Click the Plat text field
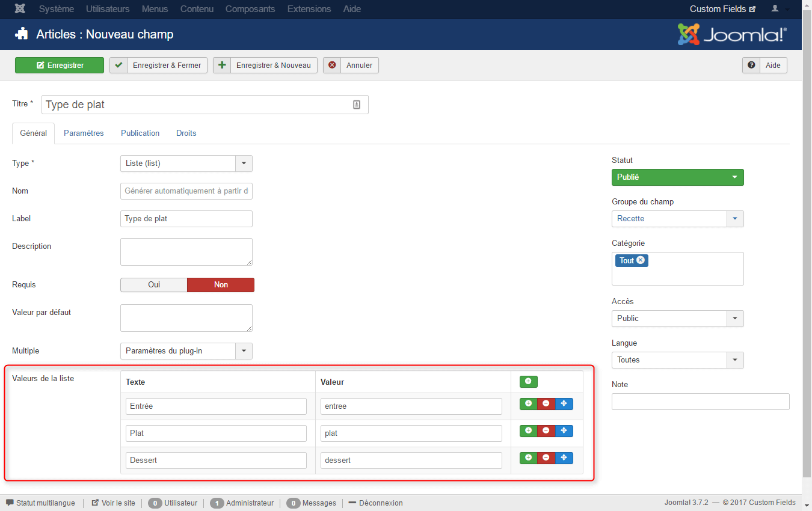 coord(216,433)
